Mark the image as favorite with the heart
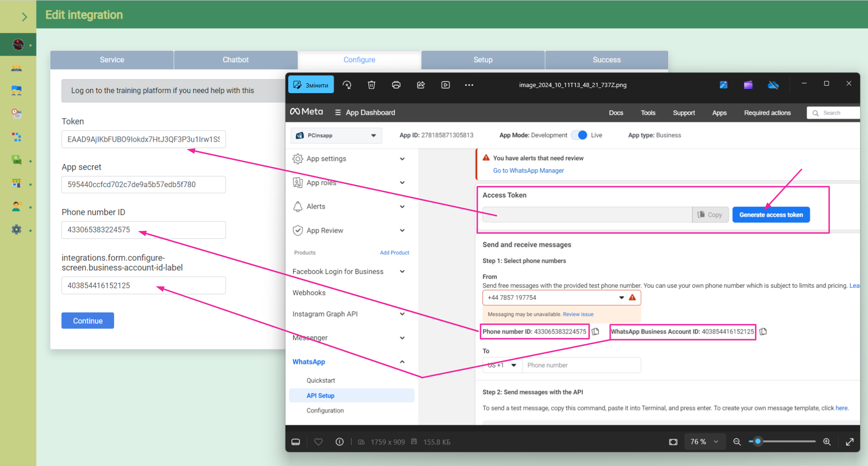 click(x=318, y=442)
